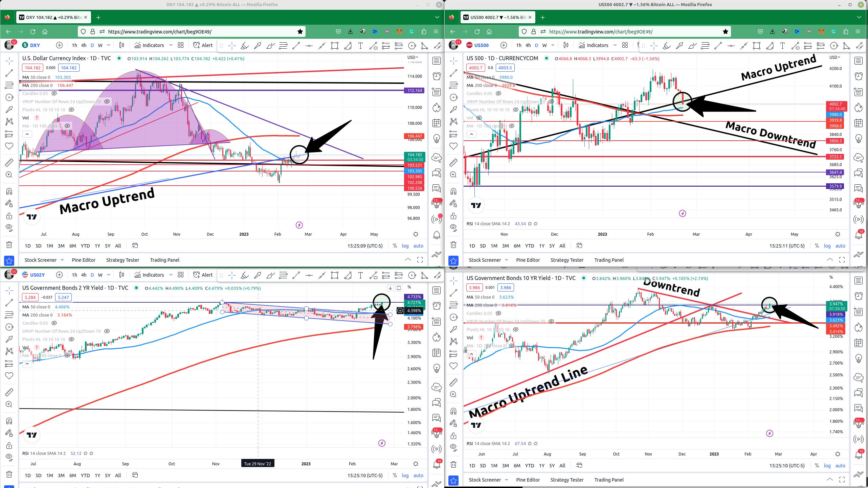Click Firefox reload button in left window
The width and height of the screenshot is (868, 488).
pos(33,31)
